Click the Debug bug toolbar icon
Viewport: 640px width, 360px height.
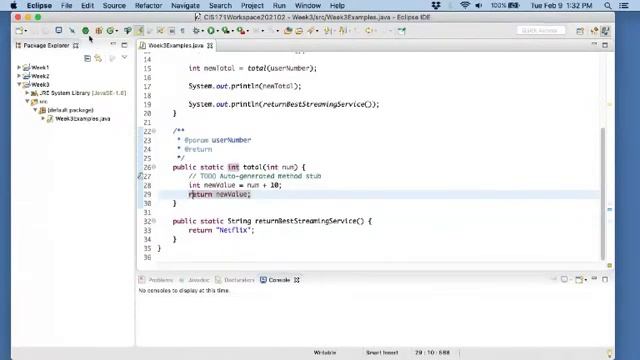point(196,31)
